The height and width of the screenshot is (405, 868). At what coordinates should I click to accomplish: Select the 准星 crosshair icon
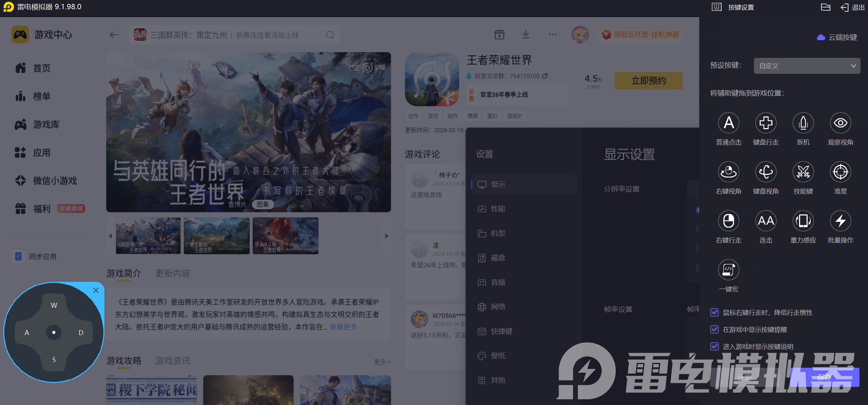840,172
